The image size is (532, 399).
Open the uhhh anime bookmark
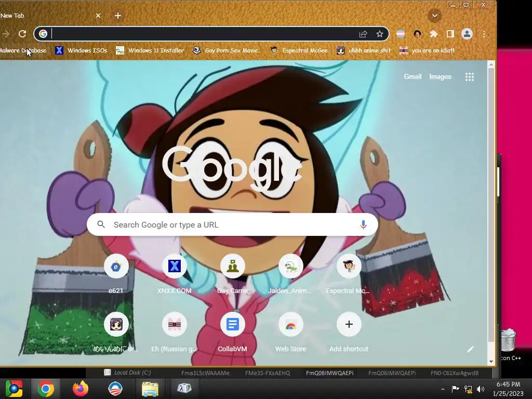click(364, 50)
